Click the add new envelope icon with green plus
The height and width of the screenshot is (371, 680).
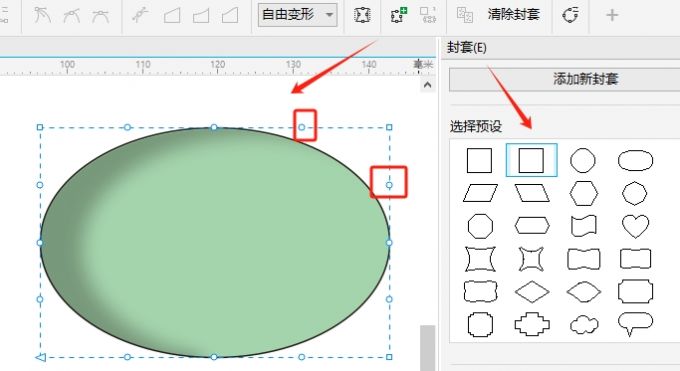[399, 15]
